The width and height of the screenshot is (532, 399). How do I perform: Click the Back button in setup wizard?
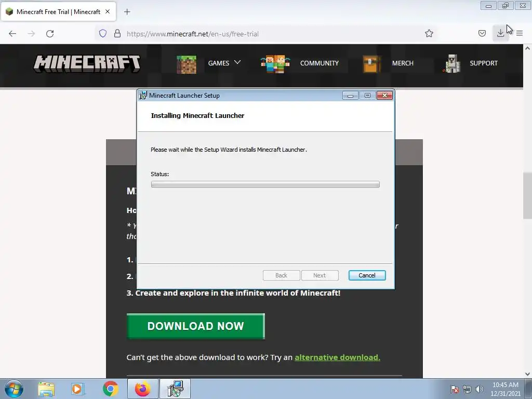(x=281, y=275)
